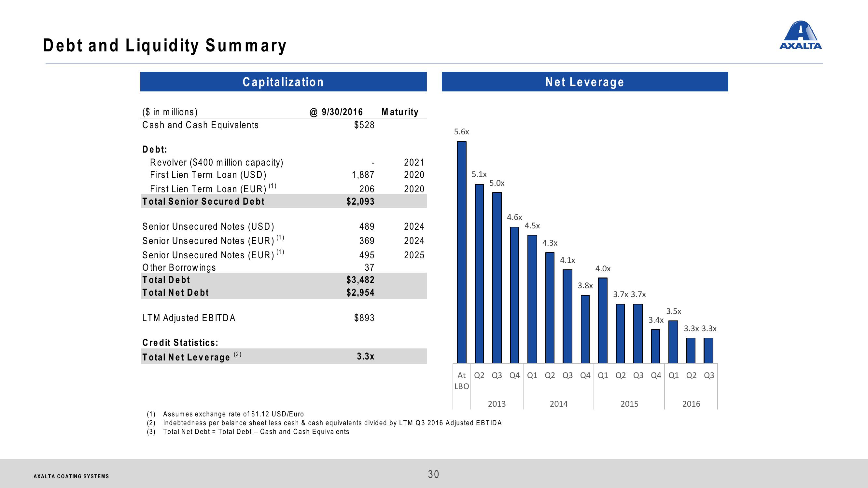Select the 495 EUR notes value

(x=367, y=255)
